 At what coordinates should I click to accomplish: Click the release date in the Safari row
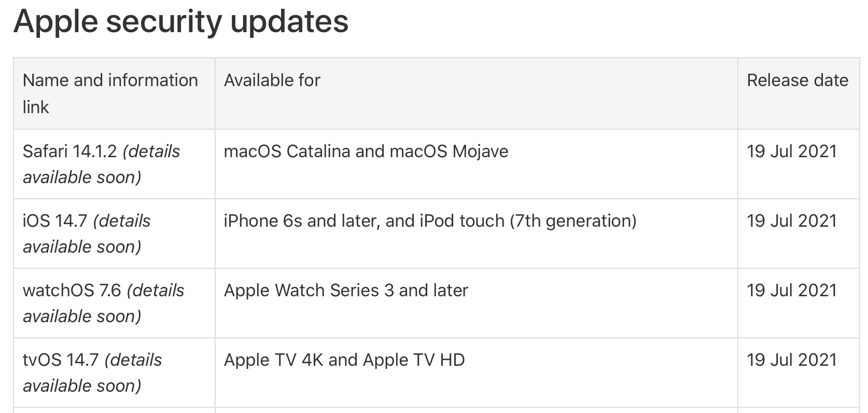[x=792, y=152]
